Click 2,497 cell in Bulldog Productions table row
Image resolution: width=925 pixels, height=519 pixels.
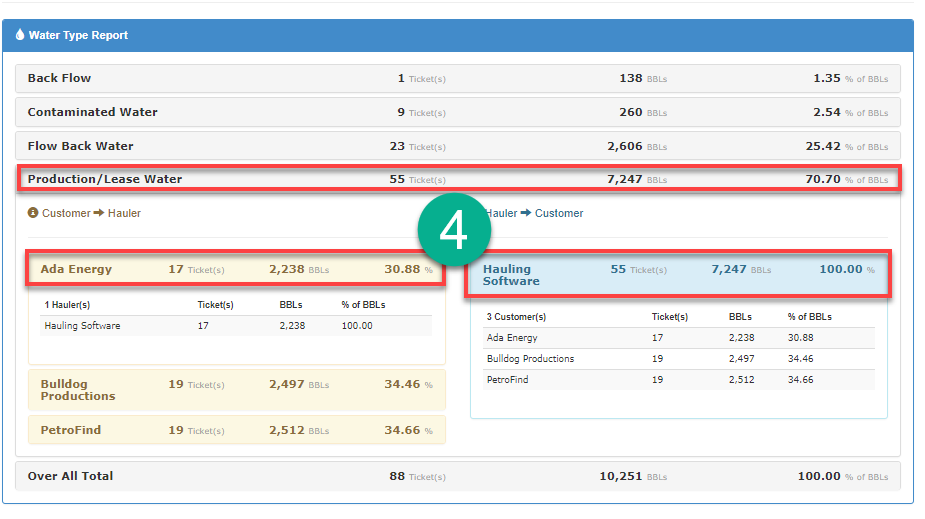[742, 359]
